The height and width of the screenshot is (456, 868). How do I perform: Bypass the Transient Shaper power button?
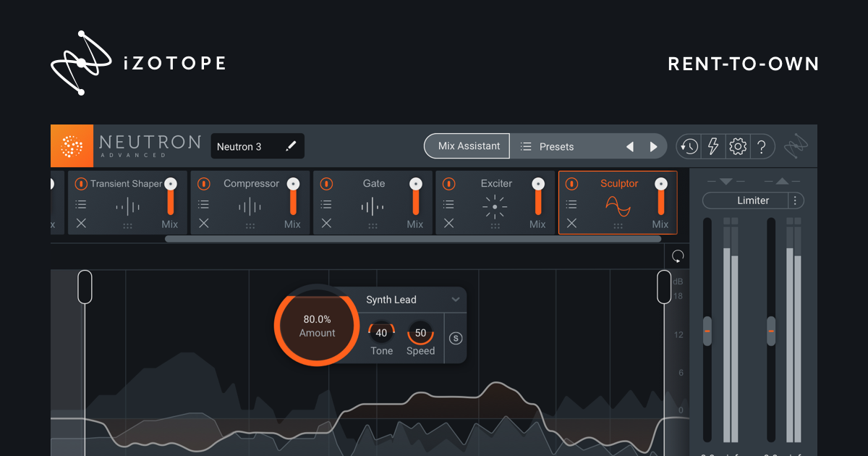tap(81, 184)
